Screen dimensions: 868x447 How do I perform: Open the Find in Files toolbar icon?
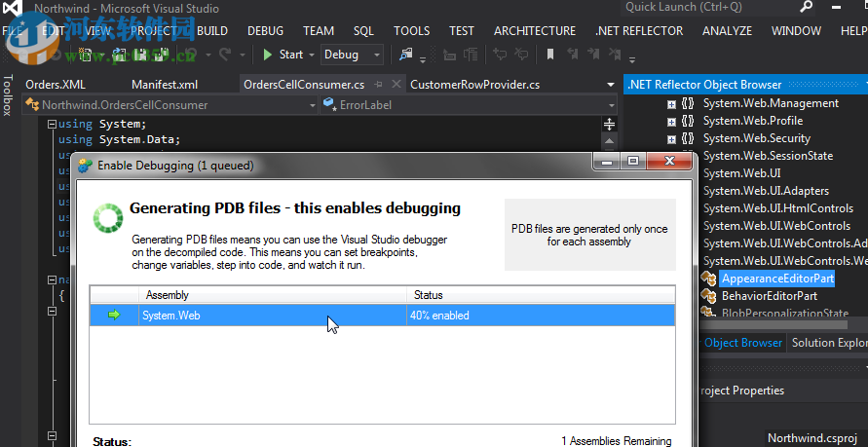pyautogui.click(x=406, y=55)
